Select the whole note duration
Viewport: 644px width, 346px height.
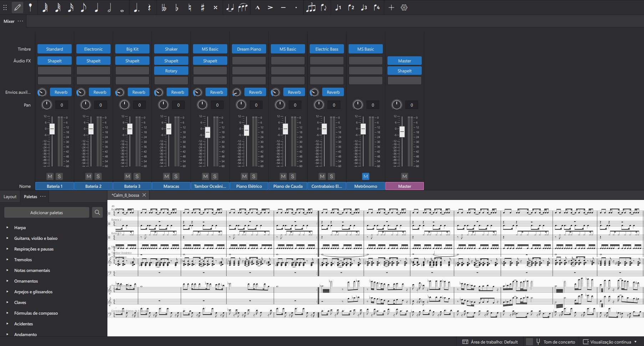(122, 7)
